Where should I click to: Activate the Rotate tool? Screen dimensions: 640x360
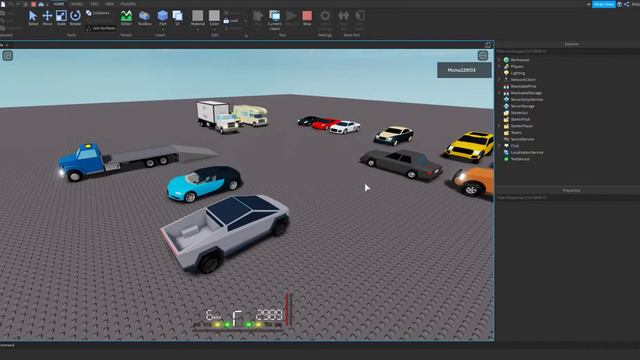pyautogui.click(x=75, y=18)
